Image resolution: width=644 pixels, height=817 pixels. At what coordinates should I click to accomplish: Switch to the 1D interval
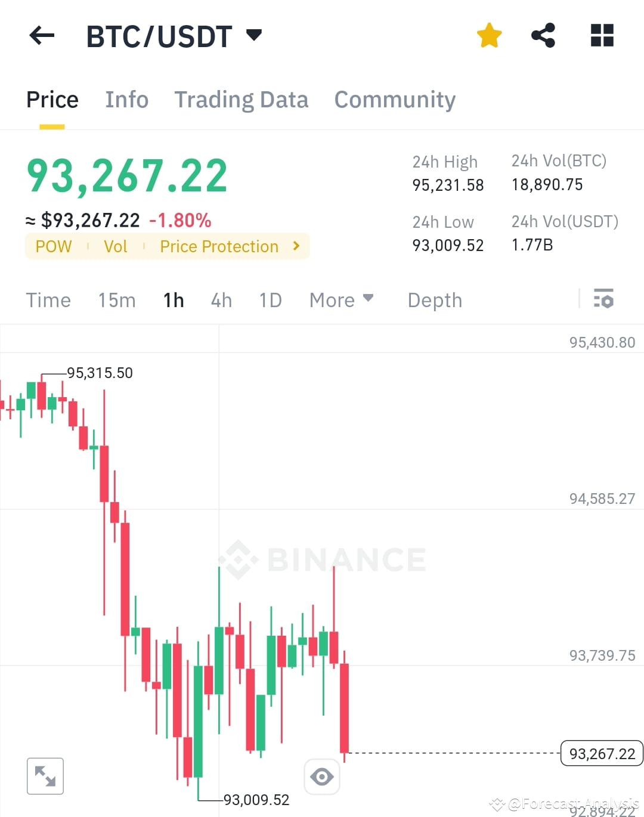coord(270,300)
